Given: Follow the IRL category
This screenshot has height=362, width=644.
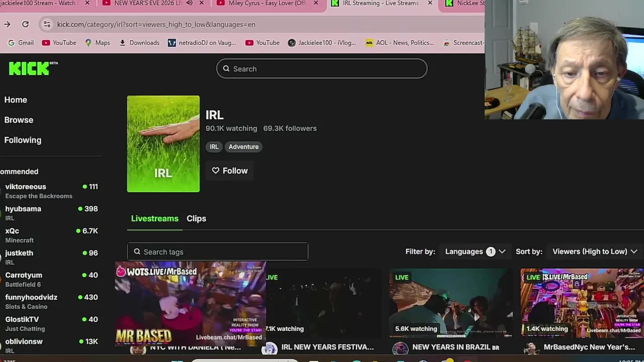Looking at the screenshot, I should 230,171.
